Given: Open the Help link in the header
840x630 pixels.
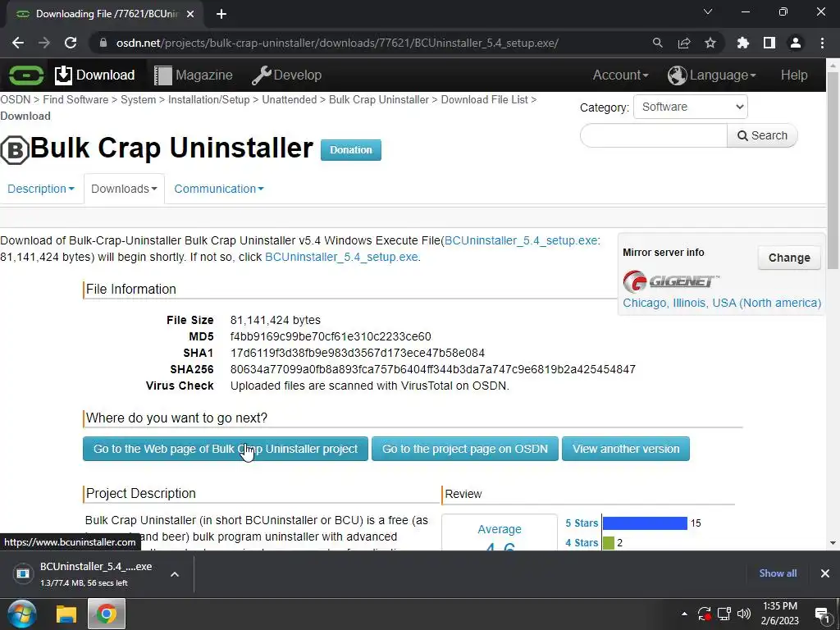Looking at the screenshot, I should click(794, 75).
